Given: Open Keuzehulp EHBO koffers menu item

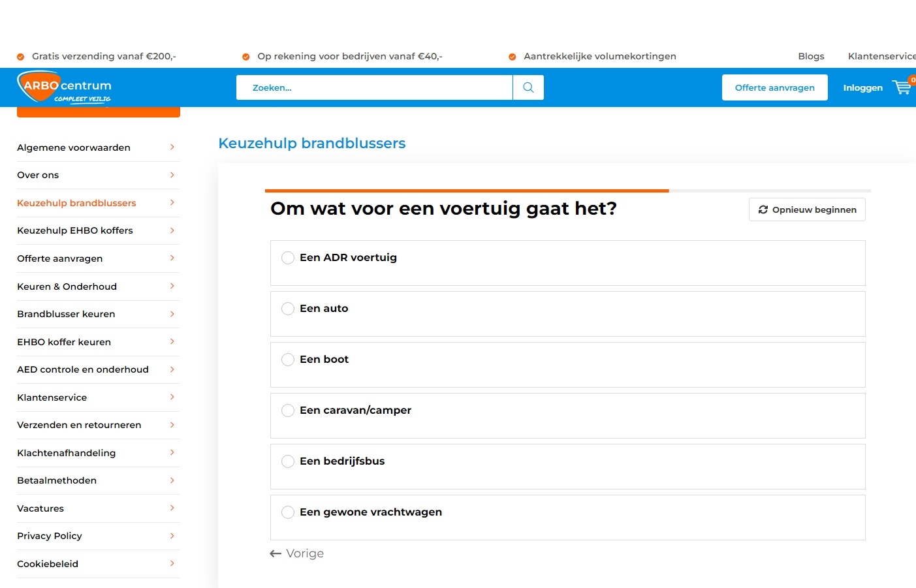Looking at the screenshot, I should [x=75, y=230].
